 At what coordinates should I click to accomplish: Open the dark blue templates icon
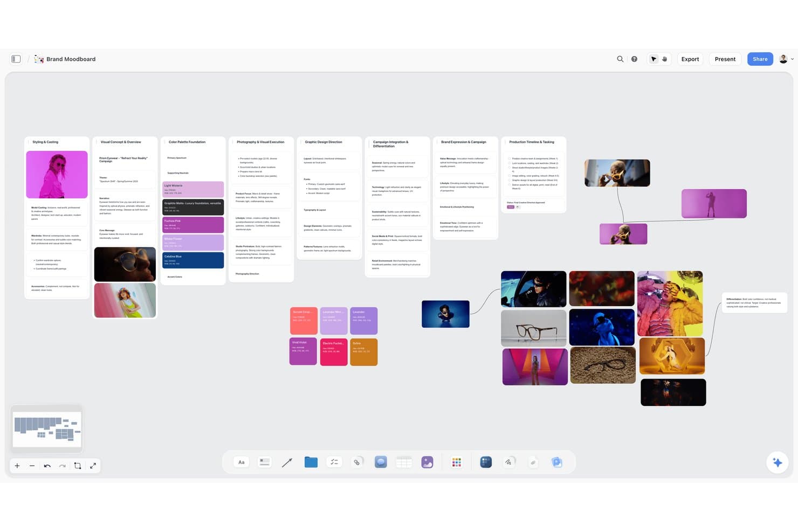(x=486, y=462)
